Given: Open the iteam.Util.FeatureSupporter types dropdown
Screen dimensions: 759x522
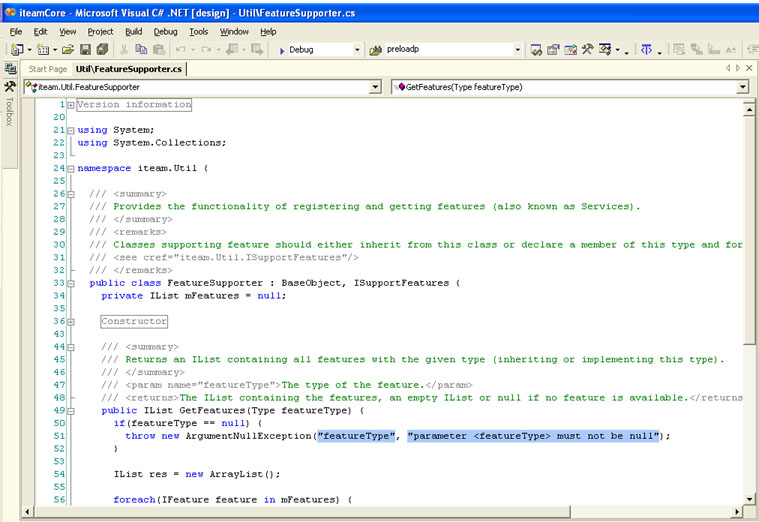Looking at the screenshot, I should (x=375, y=87).
